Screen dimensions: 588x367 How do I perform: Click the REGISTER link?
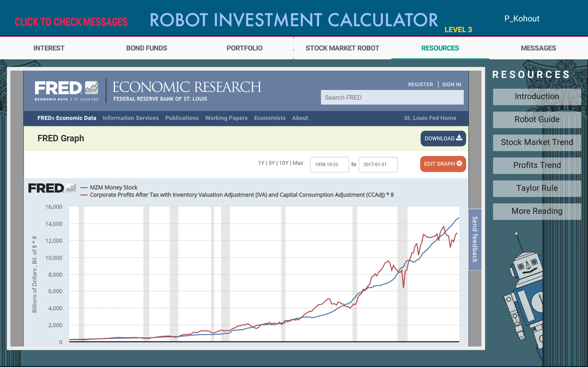(420, 84)
